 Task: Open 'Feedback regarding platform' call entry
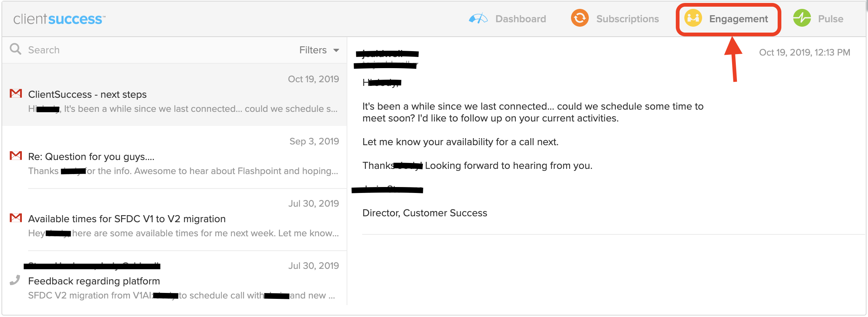(x=174, y=281)
